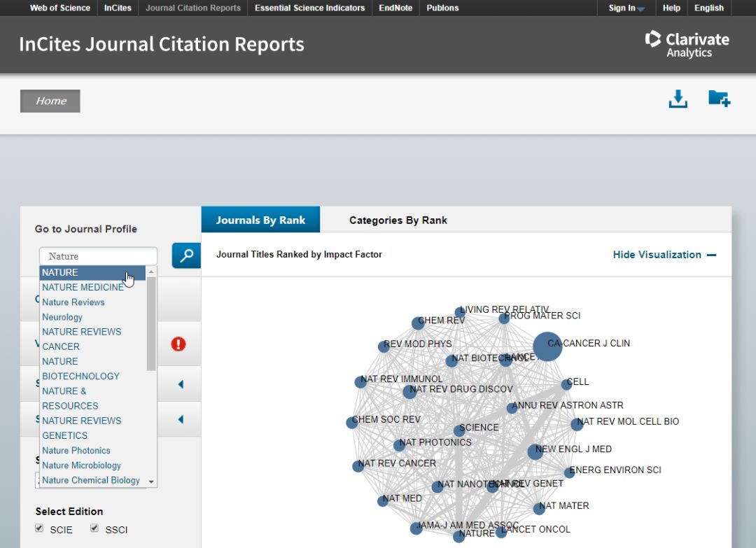Click the magnifier search button
This screenshot has width=756, height=548.
[x=186, y=256]
